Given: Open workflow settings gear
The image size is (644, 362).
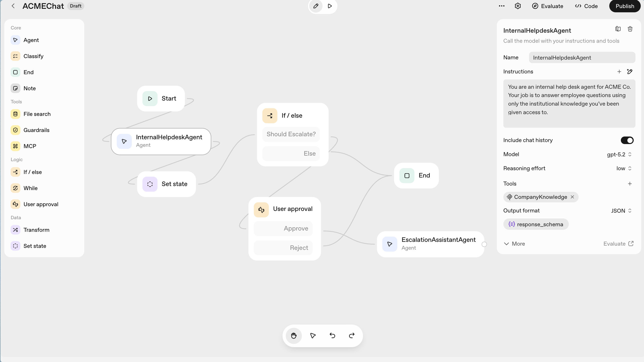Looking at the screenshot, I should [x=517, y=6].
